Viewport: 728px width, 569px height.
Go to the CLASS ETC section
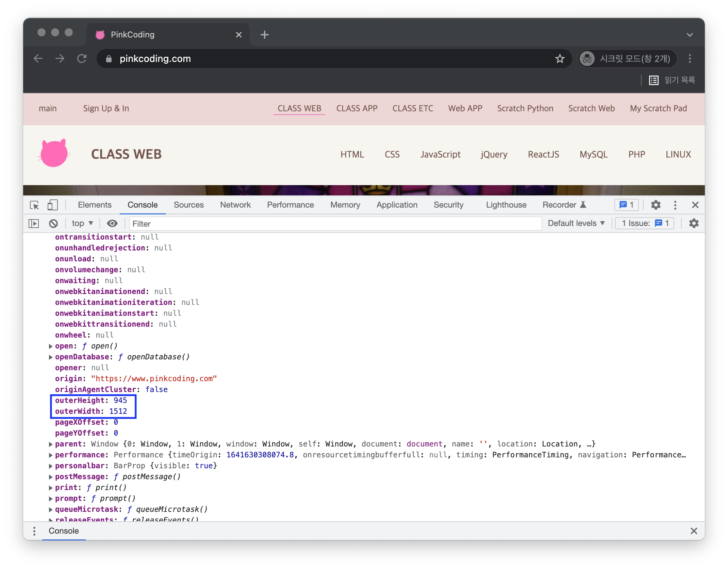point(413,109)
